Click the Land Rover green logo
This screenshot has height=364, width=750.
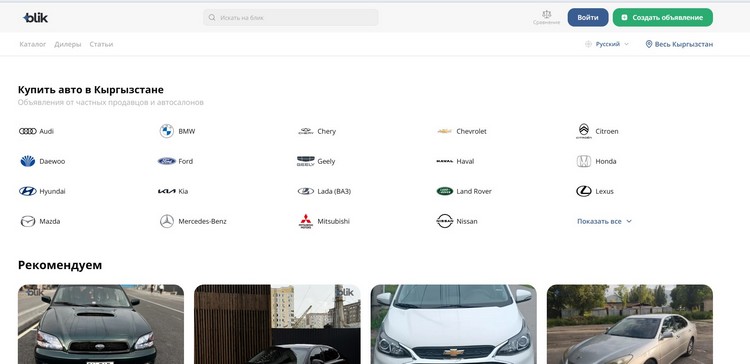tap(444, 191)
